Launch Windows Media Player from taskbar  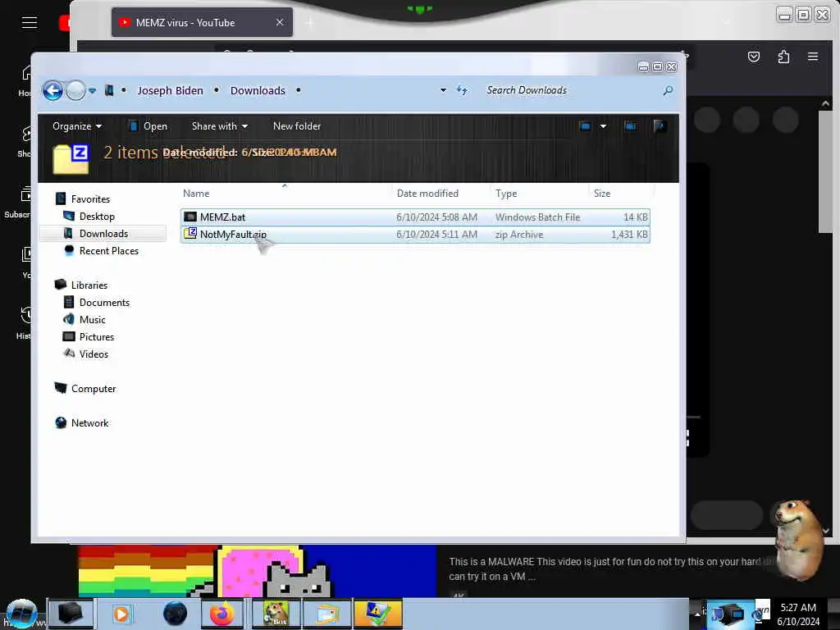click(121, 614)
